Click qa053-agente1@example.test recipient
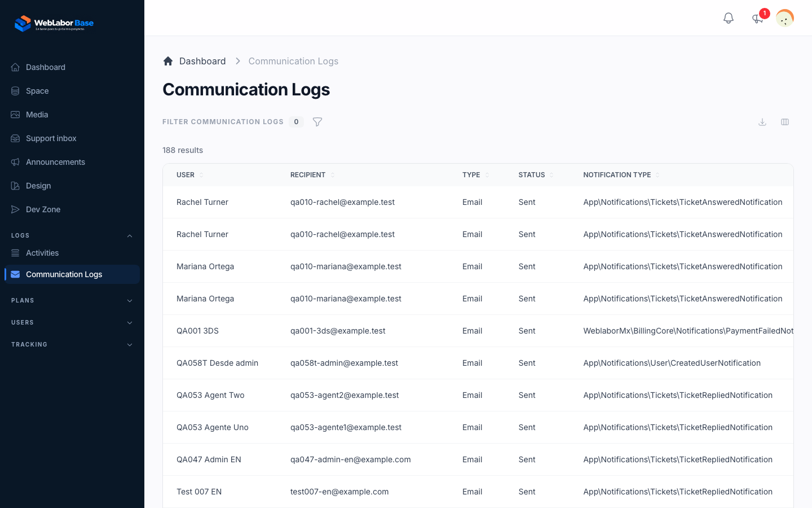The image size is (812, 508). pos(346,427)
